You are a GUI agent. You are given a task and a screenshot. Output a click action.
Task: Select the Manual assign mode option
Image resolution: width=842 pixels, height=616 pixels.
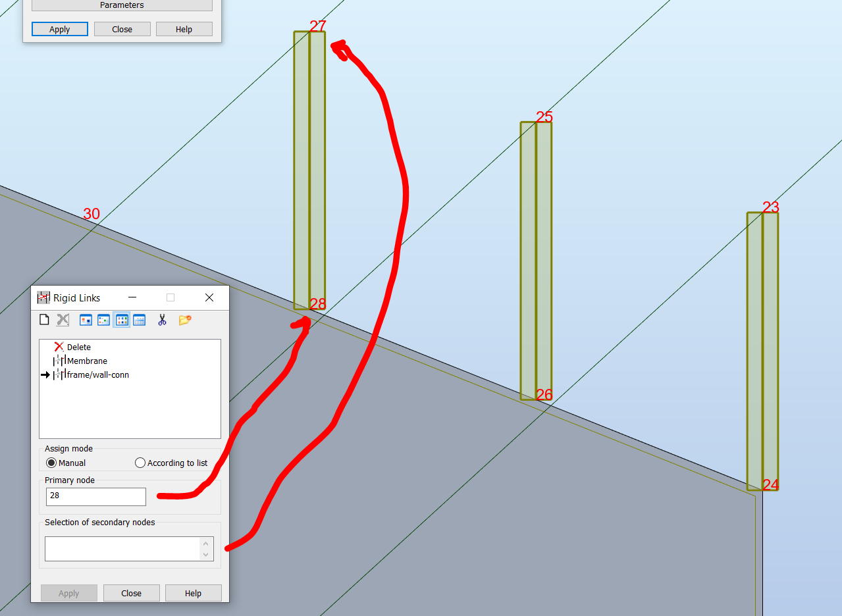coord(51,463)
